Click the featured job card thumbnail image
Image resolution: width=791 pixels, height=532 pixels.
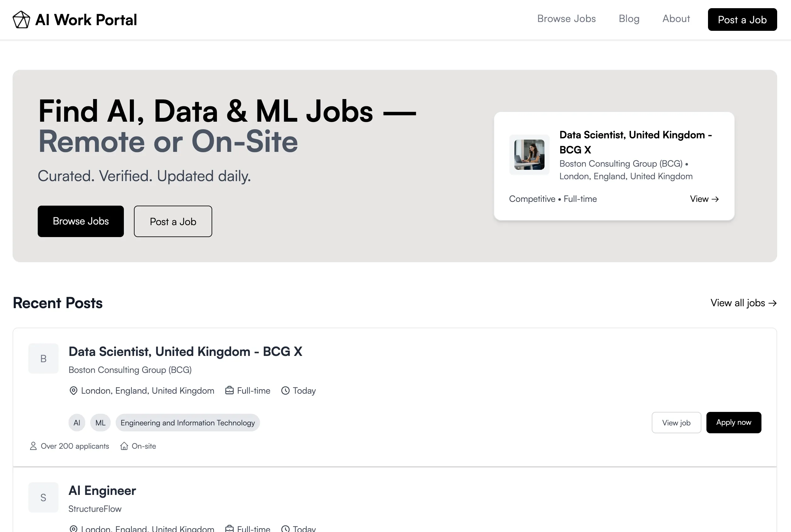529,155
